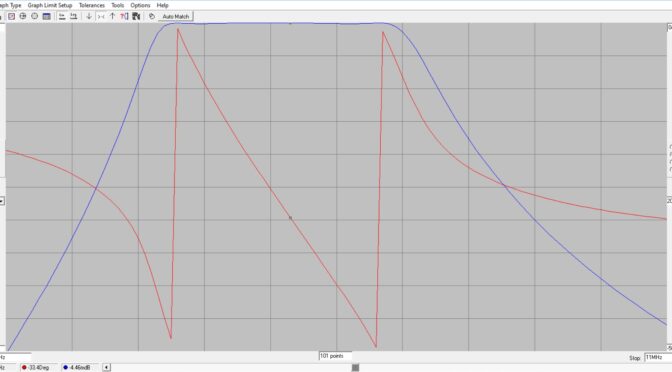This screenshot has width=672, height=372.
Task: Select the square rectilinear graph icon
Action: (x=12, y=16)
